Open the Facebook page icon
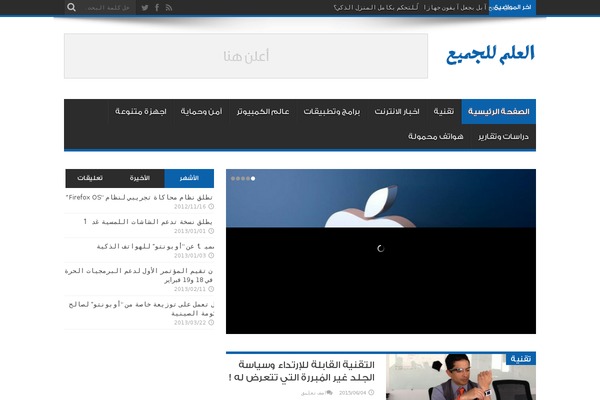 [157, 8]
